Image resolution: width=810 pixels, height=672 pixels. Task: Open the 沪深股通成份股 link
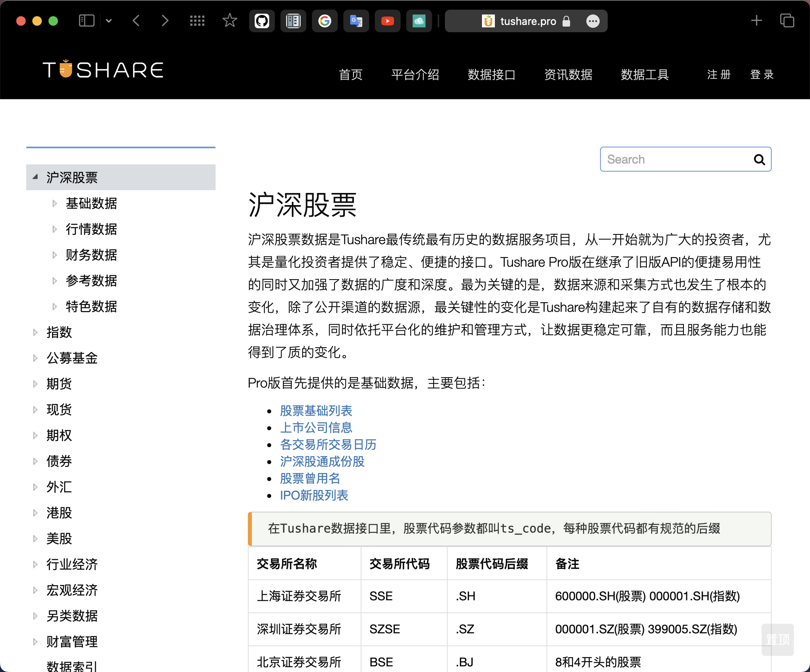[x=322, y=461]
